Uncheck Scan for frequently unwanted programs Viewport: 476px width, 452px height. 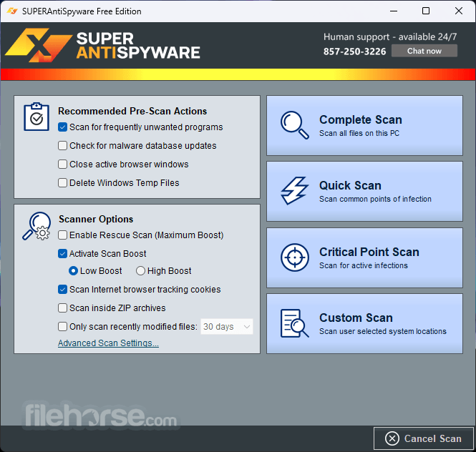point(62,127)
